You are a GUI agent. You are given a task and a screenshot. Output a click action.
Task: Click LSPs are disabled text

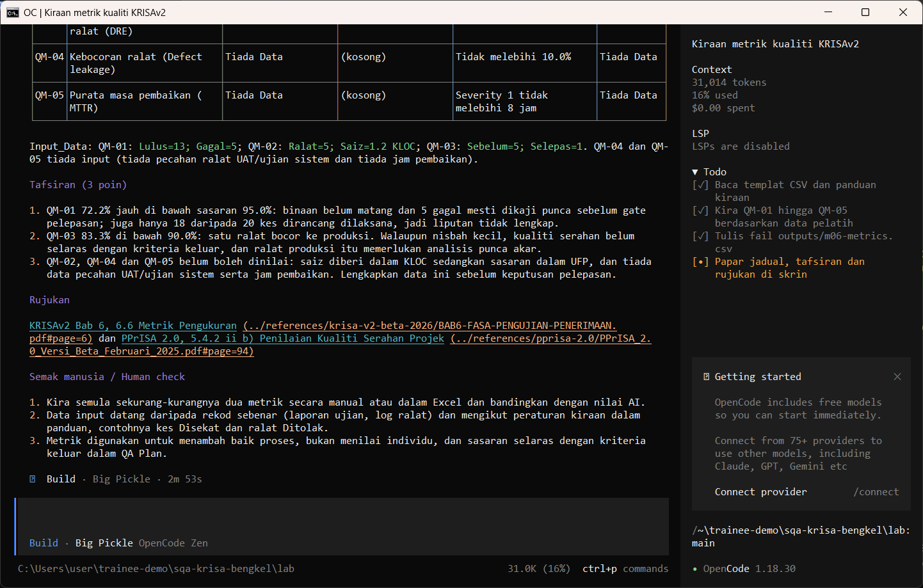click(741, 147)
